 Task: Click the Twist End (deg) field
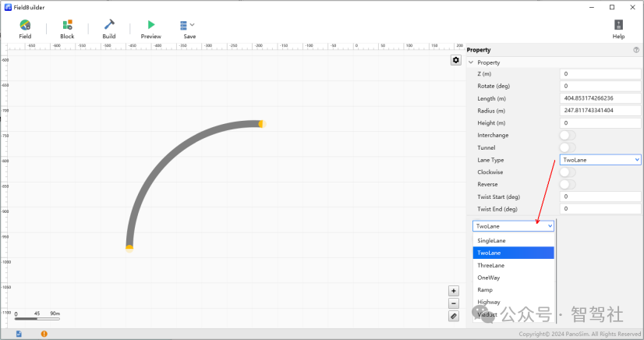click(x=600, y=208)
